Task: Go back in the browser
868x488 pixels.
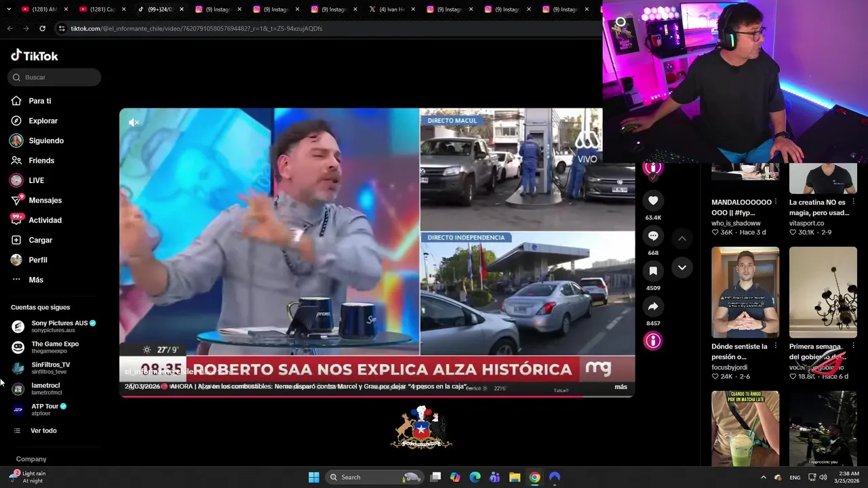Action: [9, 28]
